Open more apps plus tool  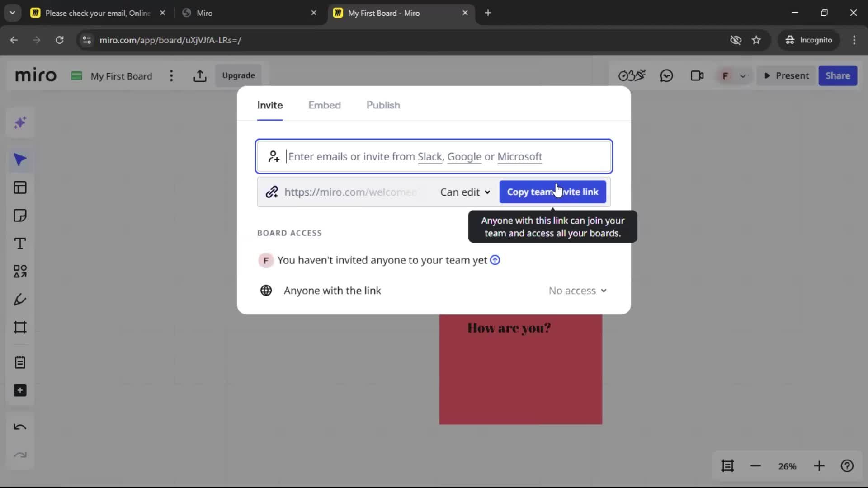point(20,390)
